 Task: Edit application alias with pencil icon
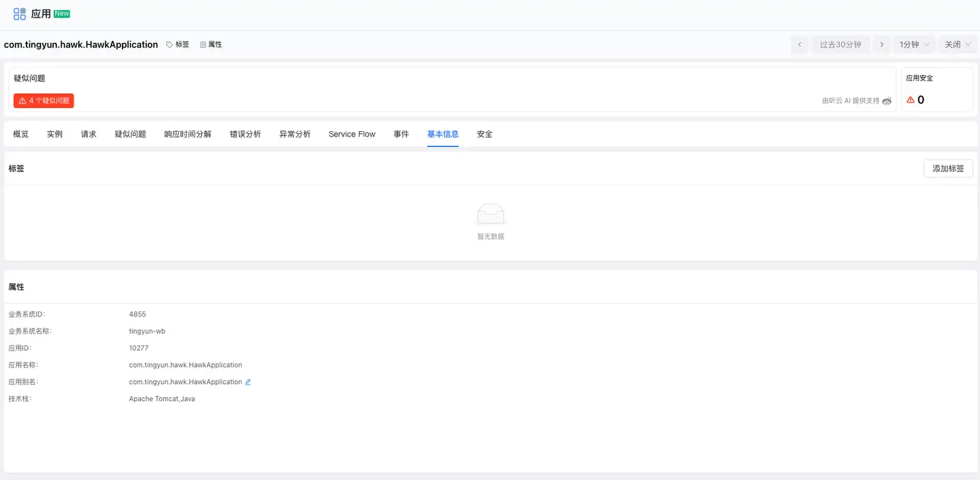pos(248,382)
